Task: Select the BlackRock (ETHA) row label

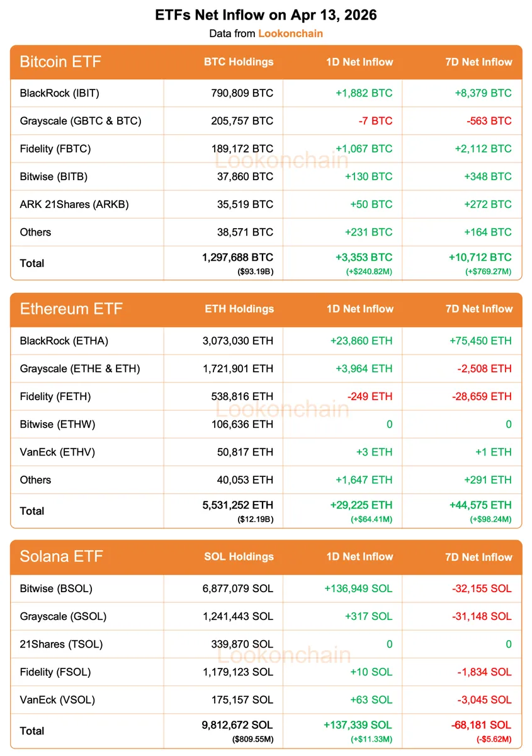Action: pyautogui.click(x=64, y=341)
